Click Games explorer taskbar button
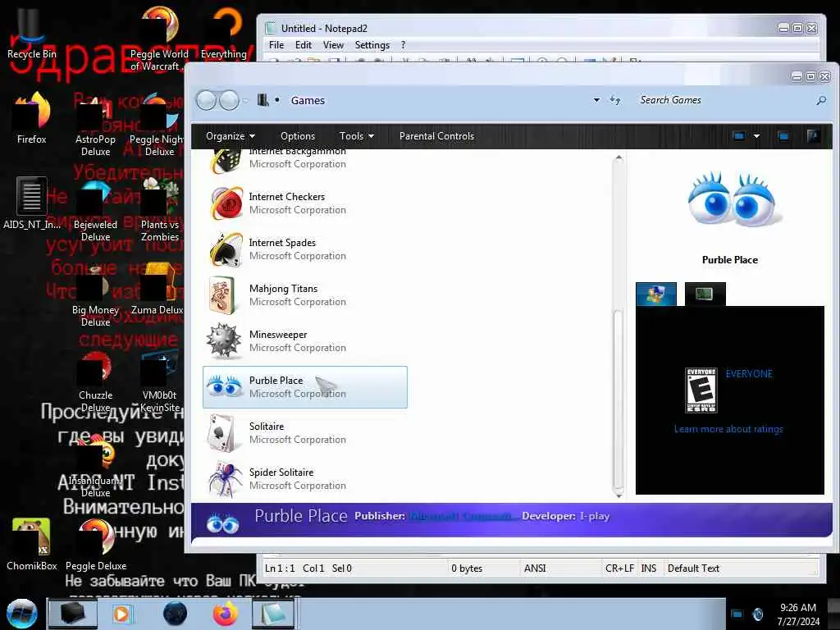Image resolution: width=840 pixels, height=630 pixels. tap(73, 614)
